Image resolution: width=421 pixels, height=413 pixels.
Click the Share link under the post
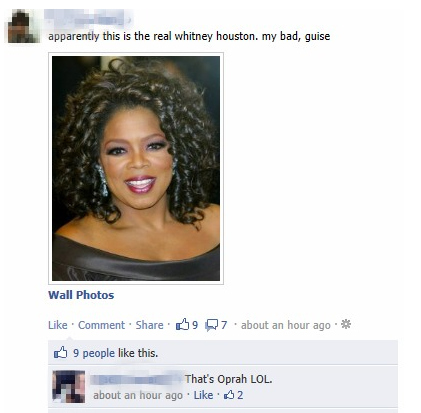(x=149, y=325)
